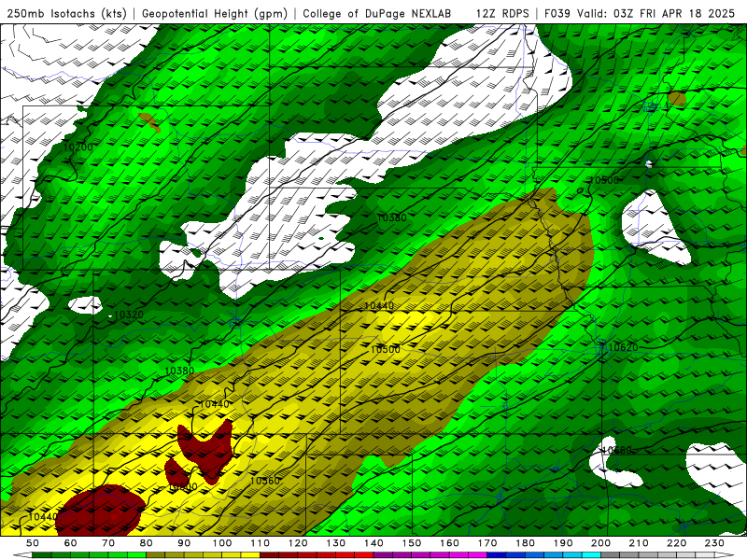Viewport: 747px width, 560px height.
Task: Click the 10320 height contour label
Action: [x=129, y=315]
